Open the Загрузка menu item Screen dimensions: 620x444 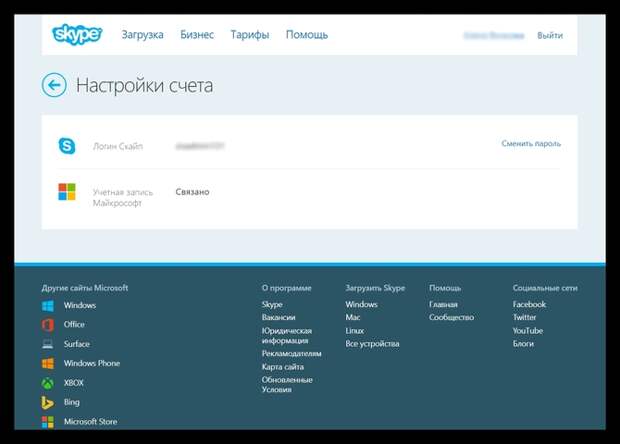click(142, 35)
